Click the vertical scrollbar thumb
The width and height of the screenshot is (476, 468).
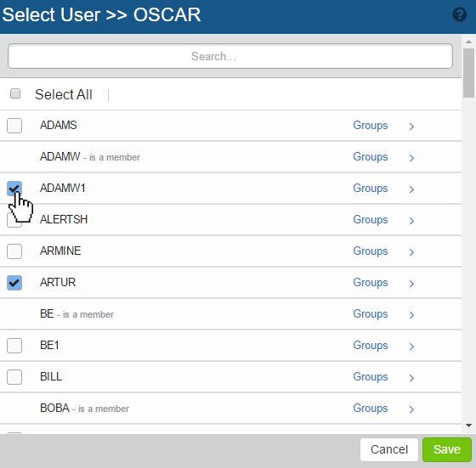coord(468,73)
